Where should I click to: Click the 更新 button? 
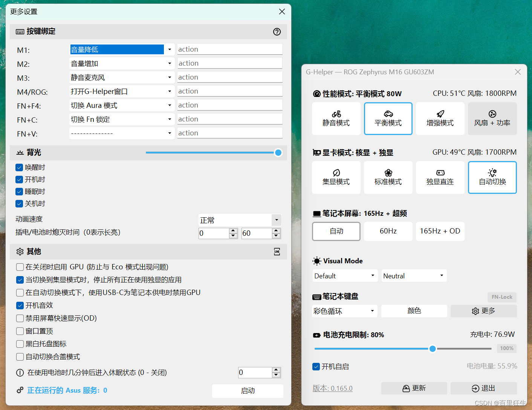(x=414, y=388)
